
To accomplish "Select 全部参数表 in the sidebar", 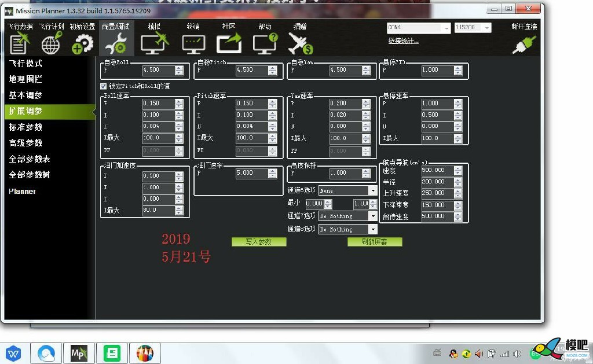I will pos(30,159).
